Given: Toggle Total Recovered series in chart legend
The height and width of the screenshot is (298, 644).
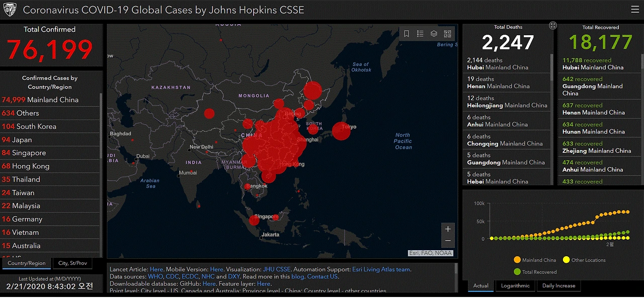Looking at the screenshot, I should [x=535, y=272].
